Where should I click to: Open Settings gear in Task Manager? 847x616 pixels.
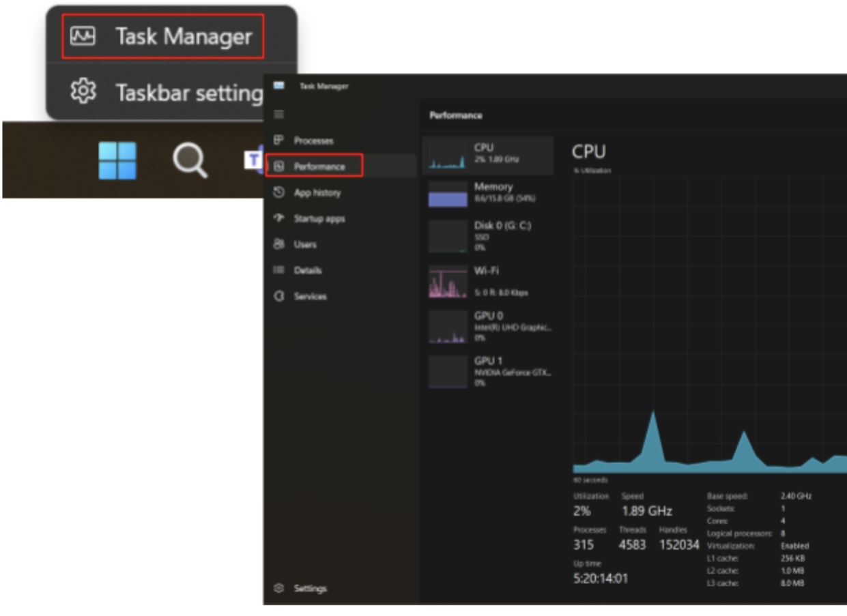click(x=278, y=588)
